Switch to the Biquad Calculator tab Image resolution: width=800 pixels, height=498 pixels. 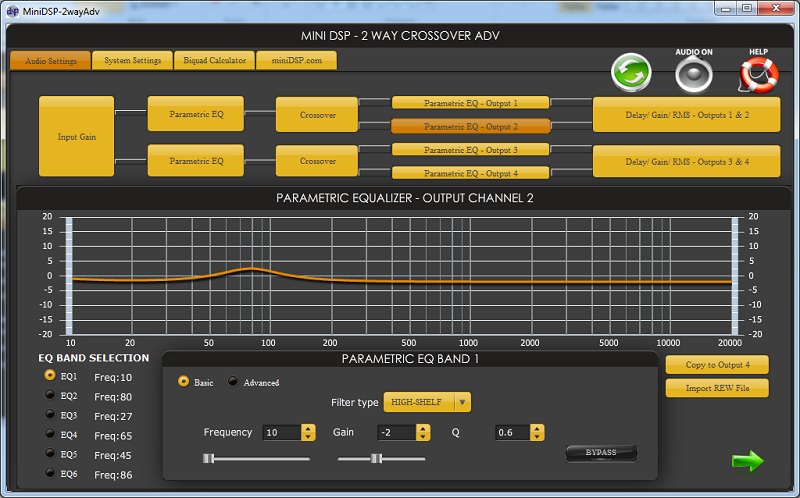pyautogui.click(x=214, y=60)
